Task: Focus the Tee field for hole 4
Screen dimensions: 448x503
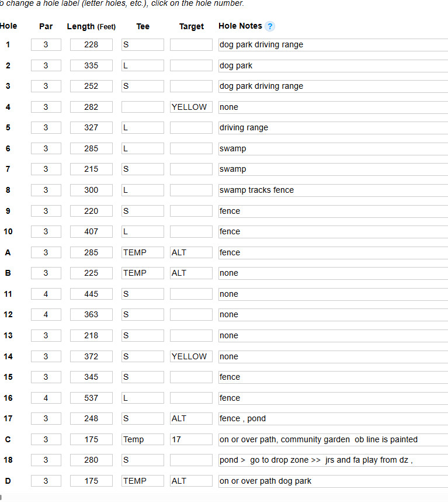Action: point(143,107)
